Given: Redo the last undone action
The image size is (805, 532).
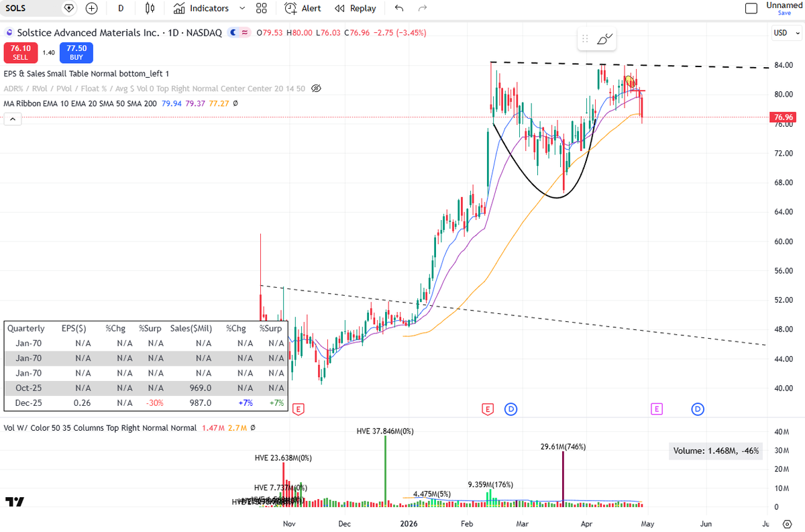Looking at the screenshot, I should pos(422,8).
